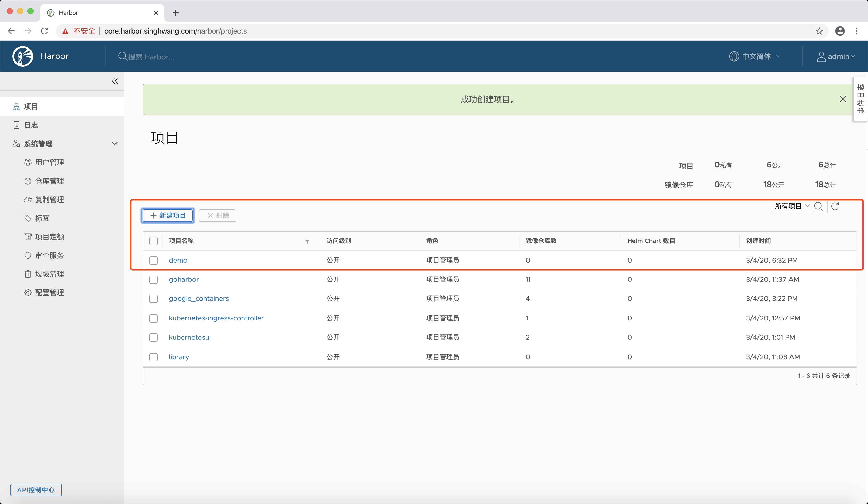Click the 1 - 6 共计 6 条记录 footer text
Viewport: 868px width, 504px height.
point(824,376)
